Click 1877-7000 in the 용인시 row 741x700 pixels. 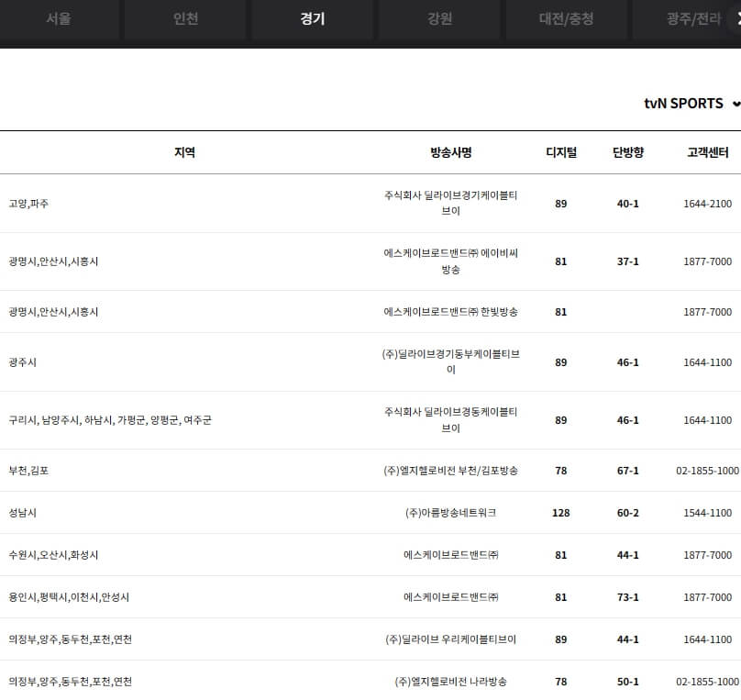[707, 597]
